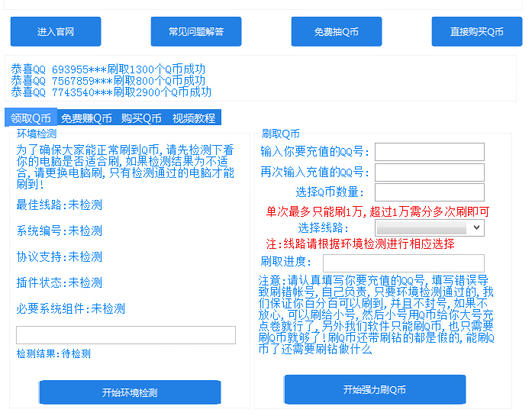The height and width of the screenshot is (416, 532).
Task: Switch to the 免费赚Q币 tab
Action: [x=86, y=118]
